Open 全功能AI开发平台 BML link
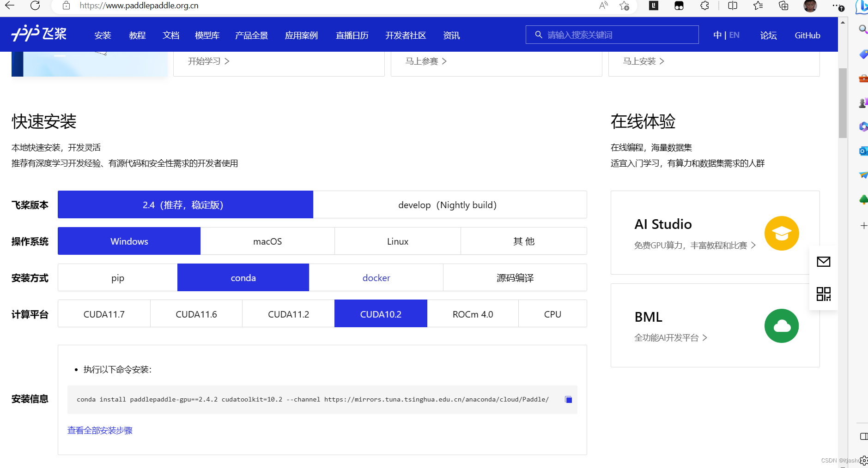 tap(670, 337)
